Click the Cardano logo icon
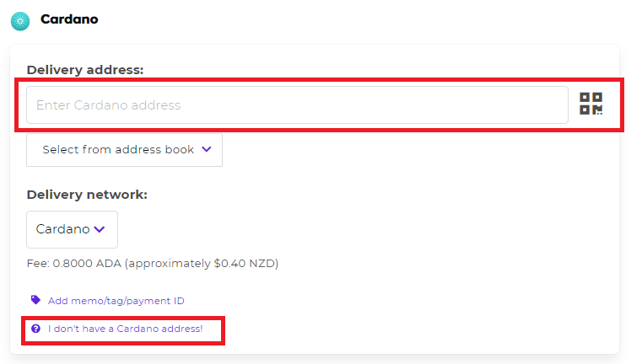Screen dimensions: 642x364 pos(19,20)
